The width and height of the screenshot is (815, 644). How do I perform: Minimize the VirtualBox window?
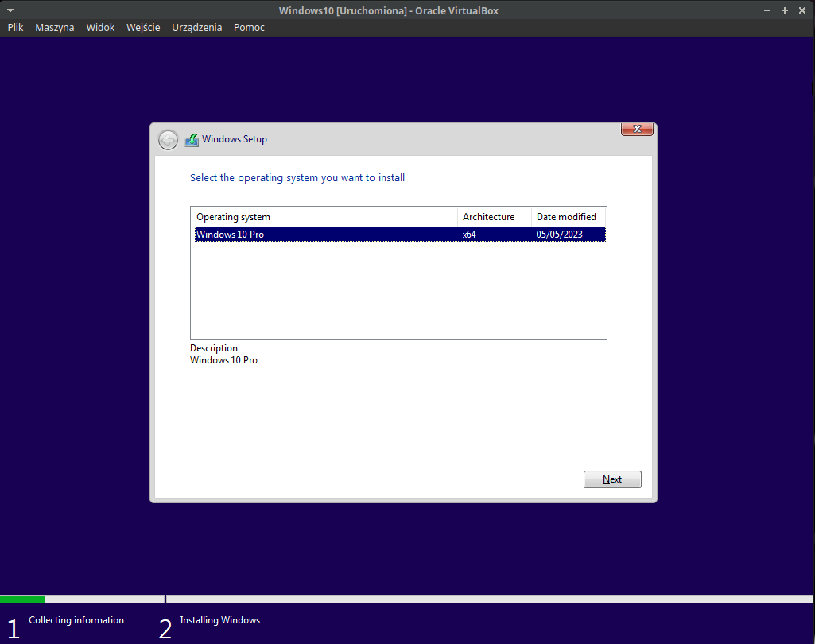click(766, 10)
